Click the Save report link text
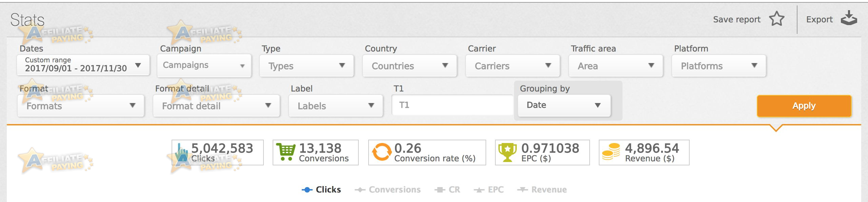This screenshot has width=868, height=202. pyautogui.click(x=736, y=20)
